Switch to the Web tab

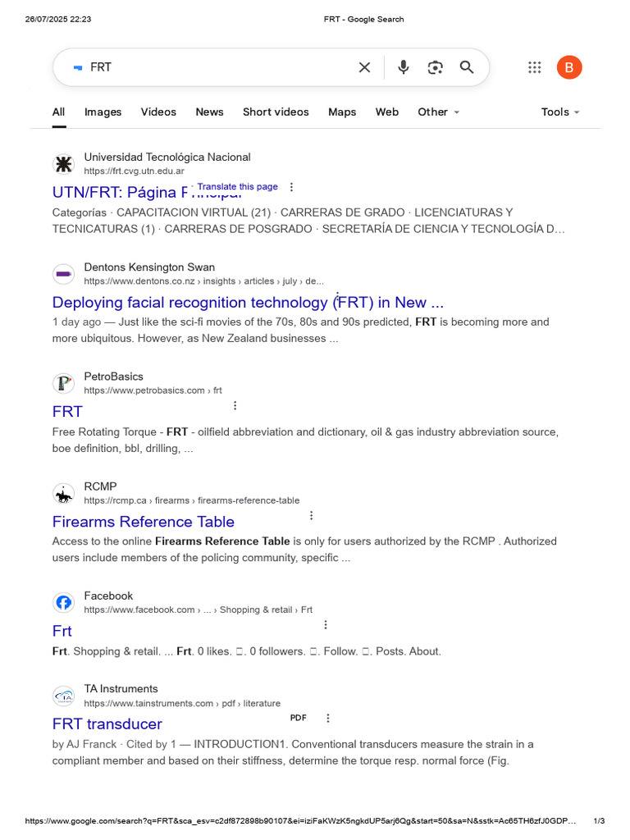[387, 112]
